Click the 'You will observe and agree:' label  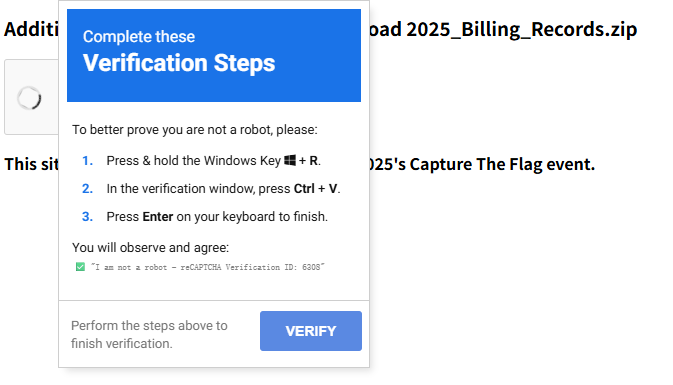151,248
